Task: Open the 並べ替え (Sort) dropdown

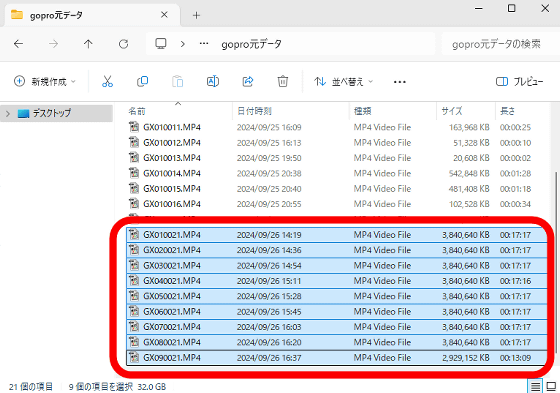Action: 343,81
